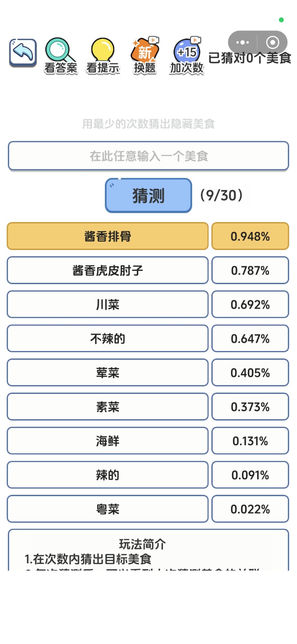Tap the 川菜 guess entry
The height and width of the screenshot is (644, 297).
tap(108, 305)
